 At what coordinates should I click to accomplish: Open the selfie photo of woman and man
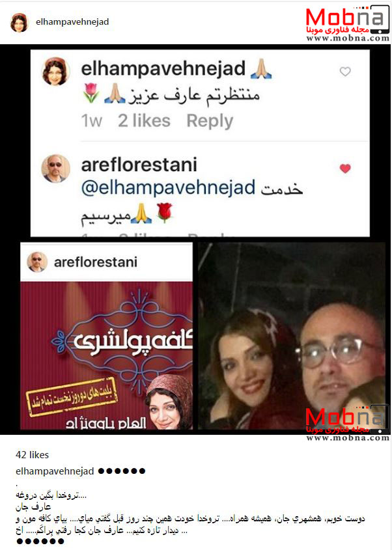point(292,336)
